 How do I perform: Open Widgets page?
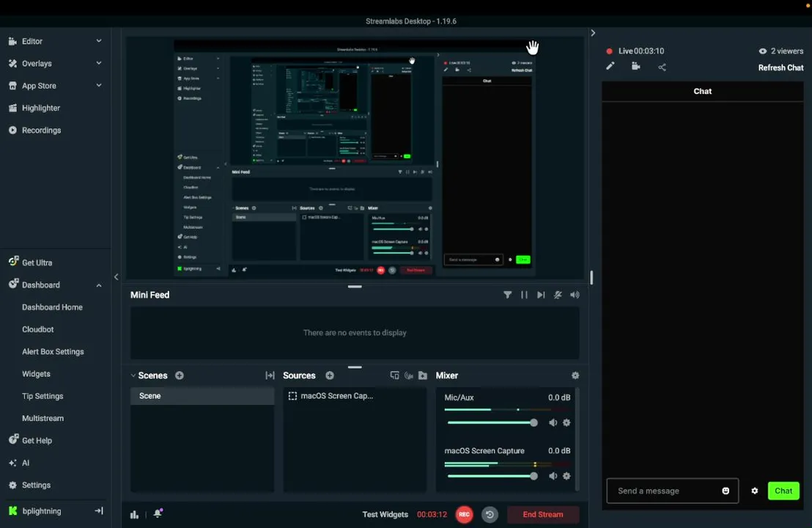36,374
